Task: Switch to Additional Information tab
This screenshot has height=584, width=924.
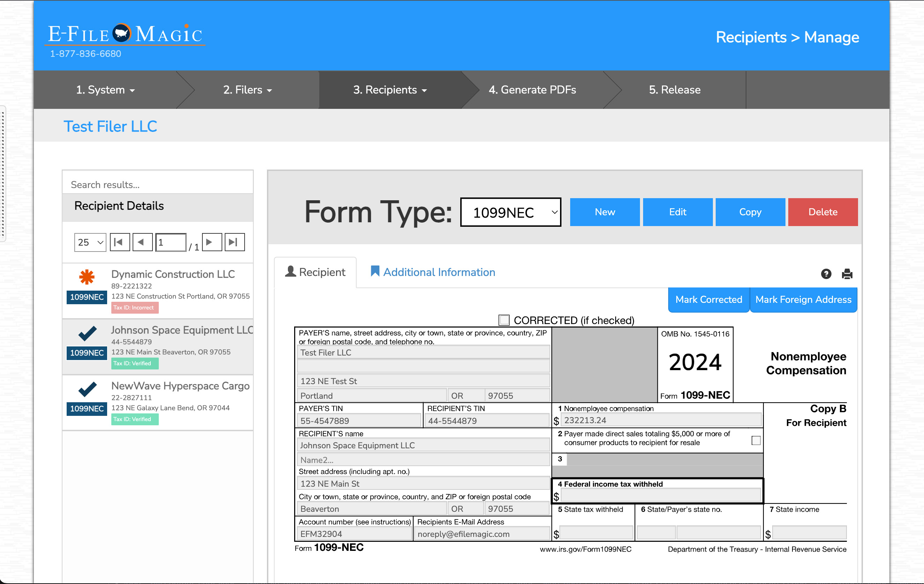Action: pyautogui.click(x=433, y=272)
